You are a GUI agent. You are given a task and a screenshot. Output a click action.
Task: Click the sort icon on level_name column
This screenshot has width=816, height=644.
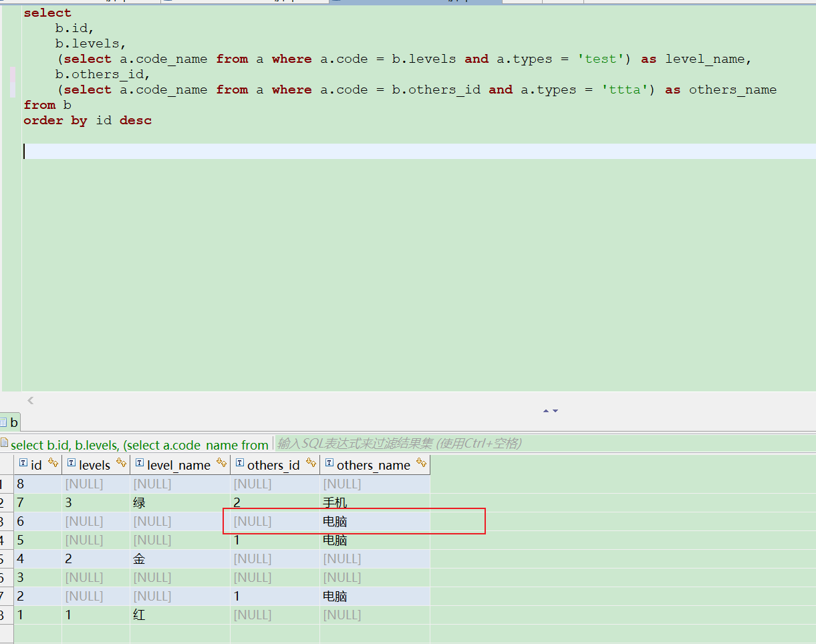tap(221, 463)
